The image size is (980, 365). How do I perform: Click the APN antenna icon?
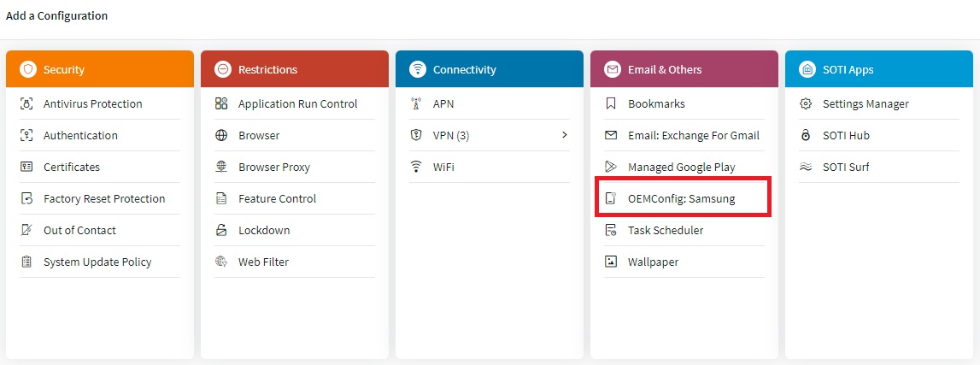coord(416,103)
